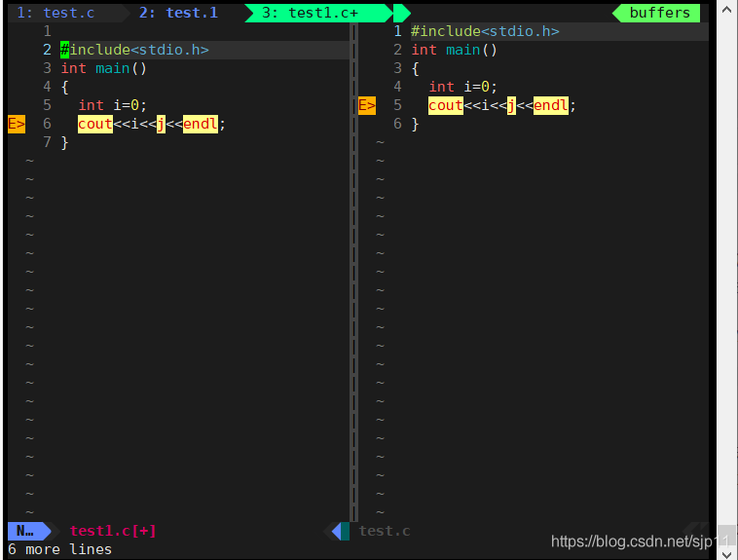Click opening brace on left line 4
Image resolution: width=738 pixels, height=560 pixels.
tap(65, 87)
